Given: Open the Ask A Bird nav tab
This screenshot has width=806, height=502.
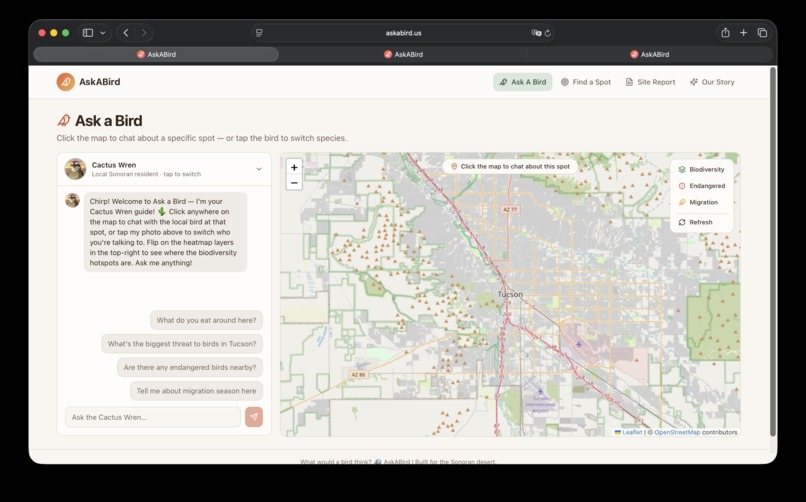Looking at the screenshot, I should 523,82.
